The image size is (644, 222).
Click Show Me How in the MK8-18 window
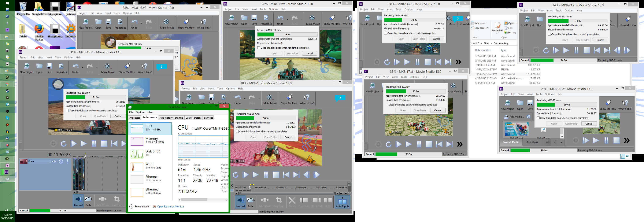pos(186,23)
